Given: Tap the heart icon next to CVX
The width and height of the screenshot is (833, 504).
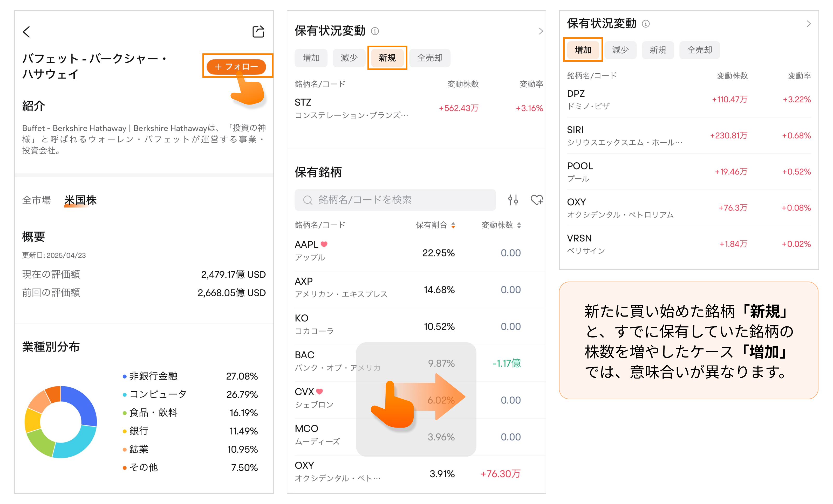Looking at the screenshot, I should [319, 391].
